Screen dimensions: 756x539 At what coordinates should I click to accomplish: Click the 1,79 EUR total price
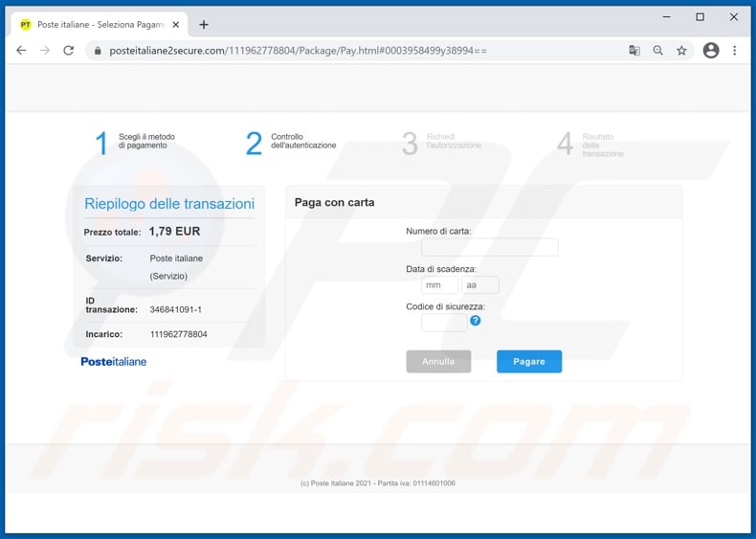pos(174,231)
